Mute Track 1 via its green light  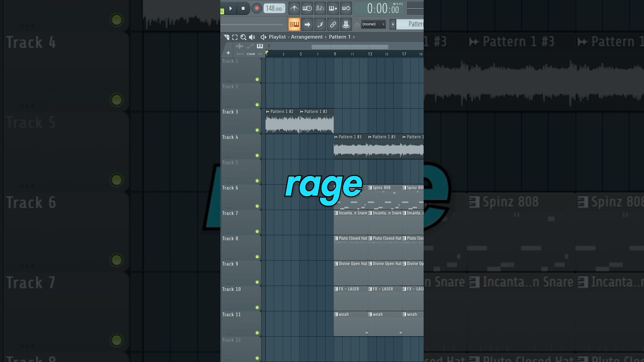pyautogui.click(x=257, y=79)
